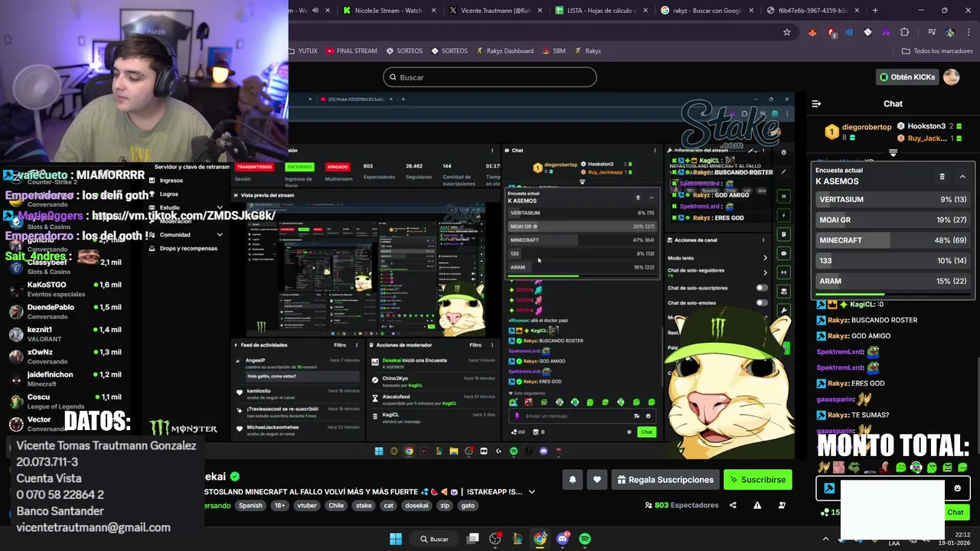Click the Pepe frog quick emote above chat input
Viewport: 980px width, 551px height.
[854, 468]
